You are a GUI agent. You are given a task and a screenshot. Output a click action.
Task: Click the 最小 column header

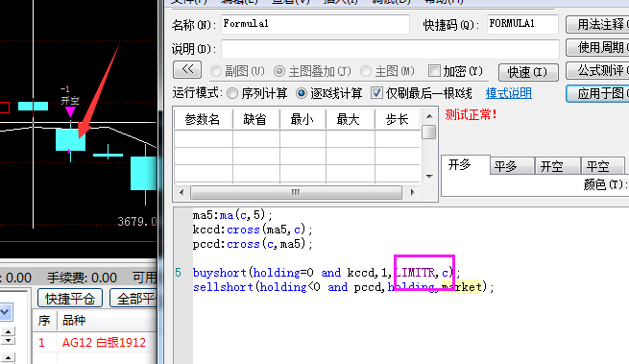coord(302,119)
